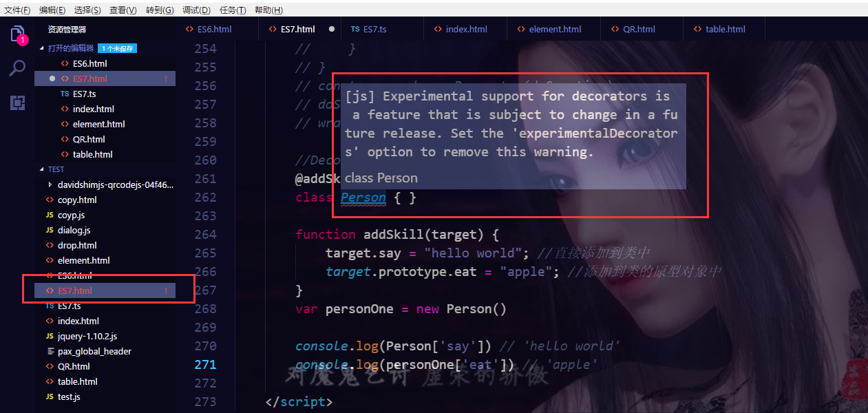Switch to ES7.ts editor tab
Image resolution: width=868 pixels, height=413 pixels.
pos(374,29)
